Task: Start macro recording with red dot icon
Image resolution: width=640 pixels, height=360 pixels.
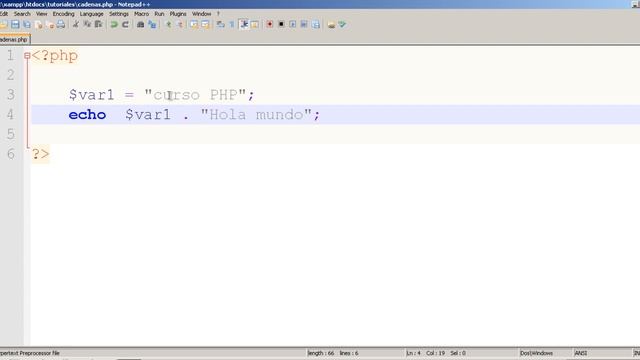Action: (269, 24)
